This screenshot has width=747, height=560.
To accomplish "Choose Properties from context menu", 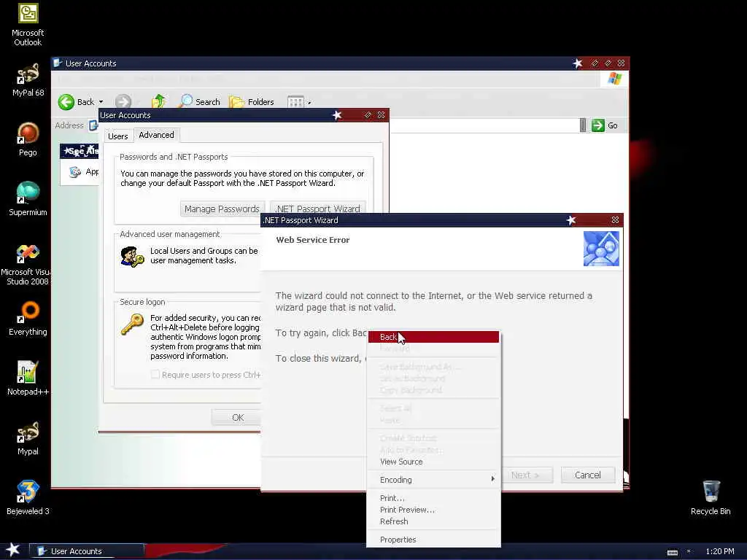I will pos(433,540).
